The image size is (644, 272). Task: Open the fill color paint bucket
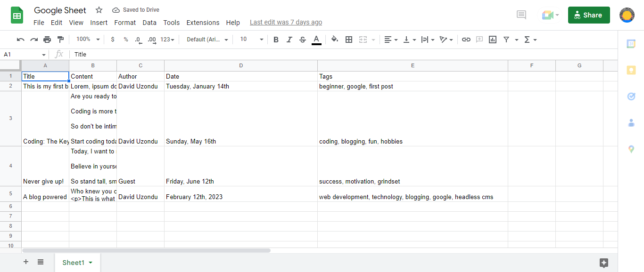pyautogui.click(x=335, y=40)
